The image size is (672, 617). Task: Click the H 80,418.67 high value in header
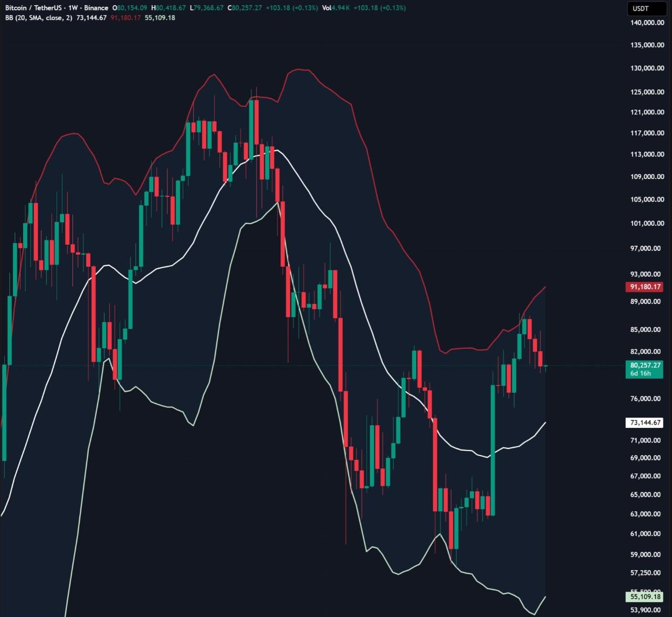169,8
